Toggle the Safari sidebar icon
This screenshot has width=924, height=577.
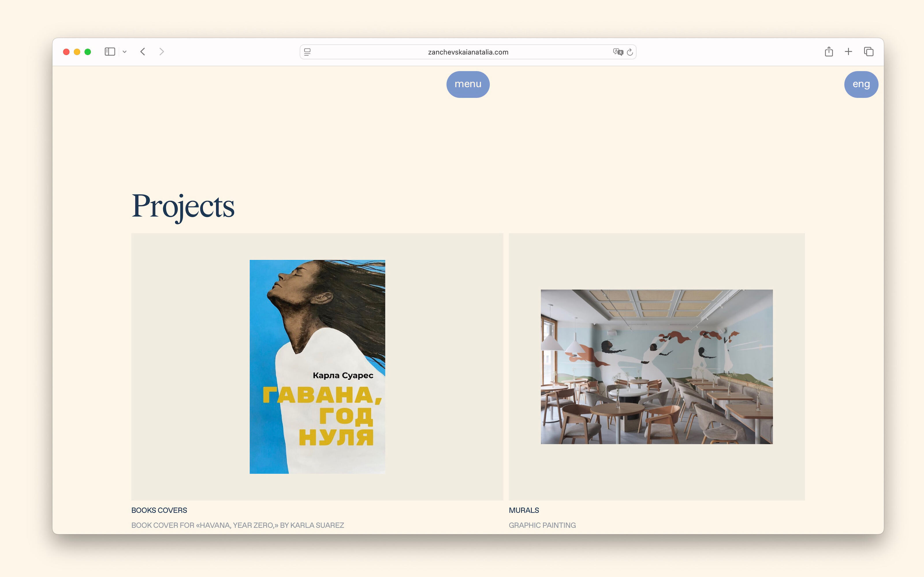[110, 51]
